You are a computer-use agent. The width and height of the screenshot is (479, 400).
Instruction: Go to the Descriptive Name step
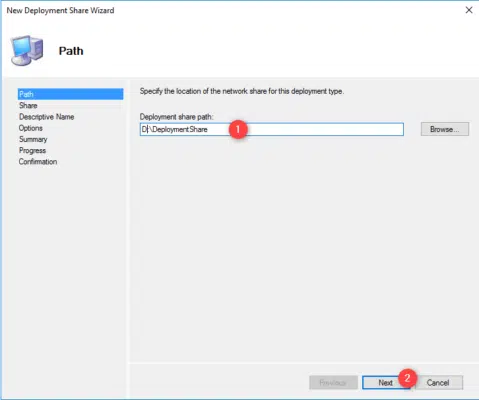[x=47, y=117]
